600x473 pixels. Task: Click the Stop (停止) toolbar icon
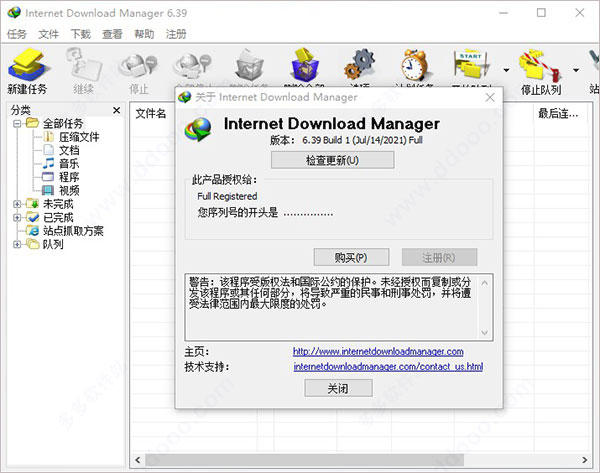coord(139,64)
